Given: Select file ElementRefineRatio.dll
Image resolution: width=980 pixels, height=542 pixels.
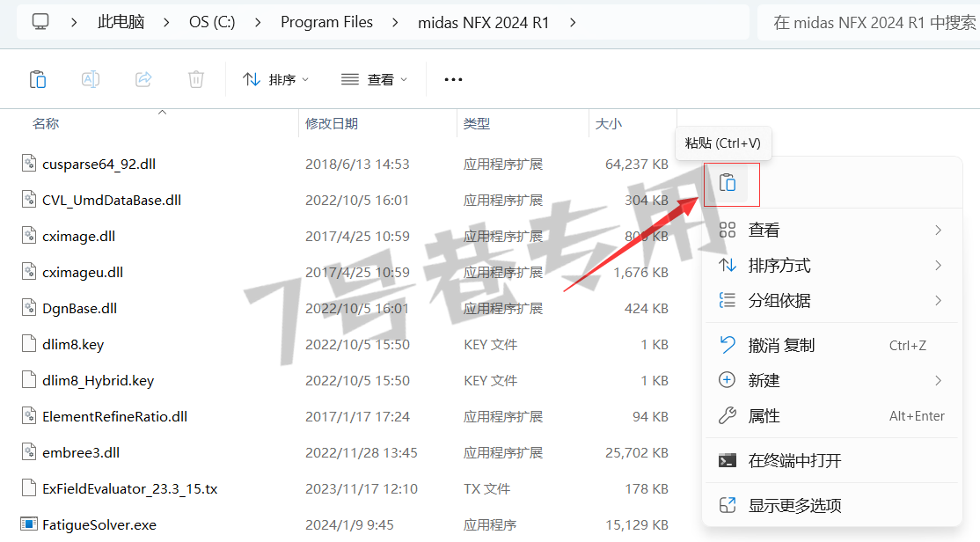Looking at the screenshot, I should 115,417.
